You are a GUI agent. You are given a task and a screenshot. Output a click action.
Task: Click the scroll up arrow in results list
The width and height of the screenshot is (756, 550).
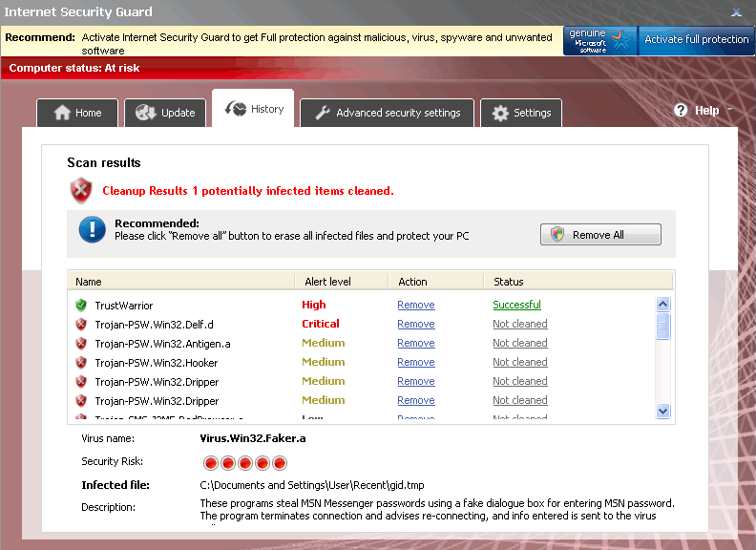663,304
